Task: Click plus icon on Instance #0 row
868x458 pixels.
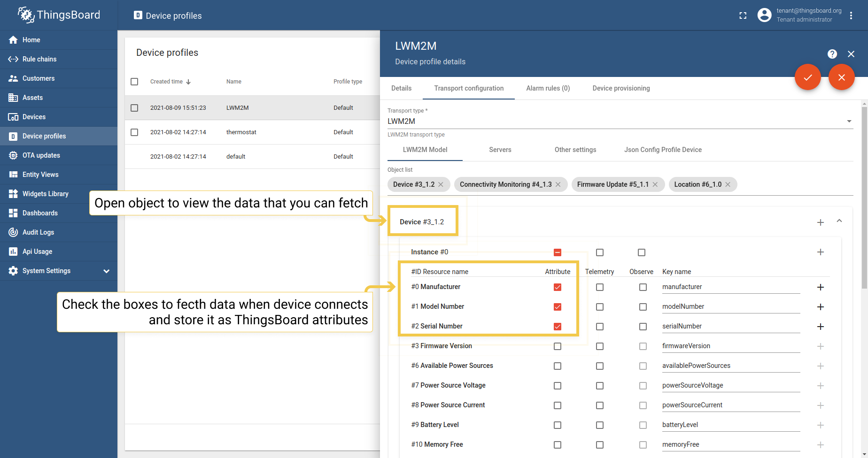Action: click(821, 252)
